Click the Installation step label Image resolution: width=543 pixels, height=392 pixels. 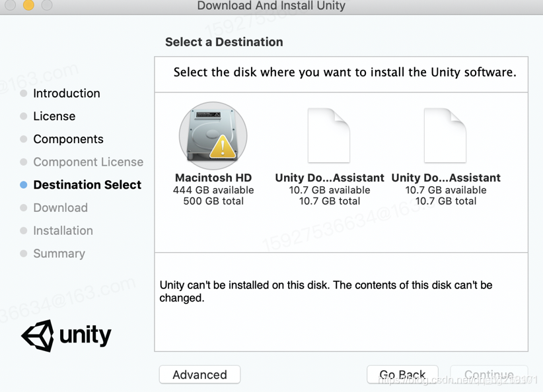(63, 230)
